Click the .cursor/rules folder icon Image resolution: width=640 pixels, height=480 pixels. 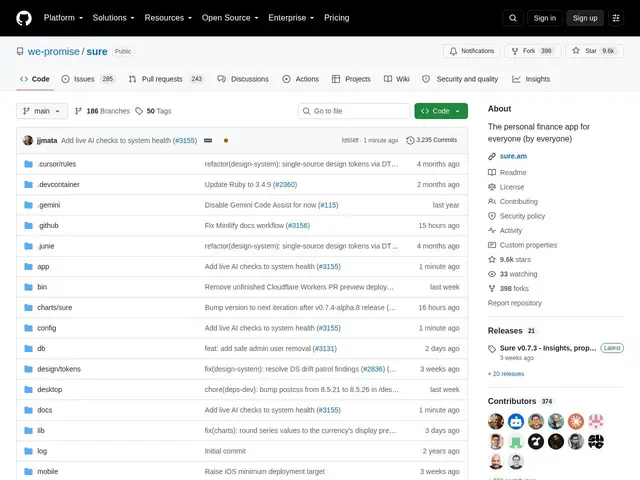[x=28, y=164]
